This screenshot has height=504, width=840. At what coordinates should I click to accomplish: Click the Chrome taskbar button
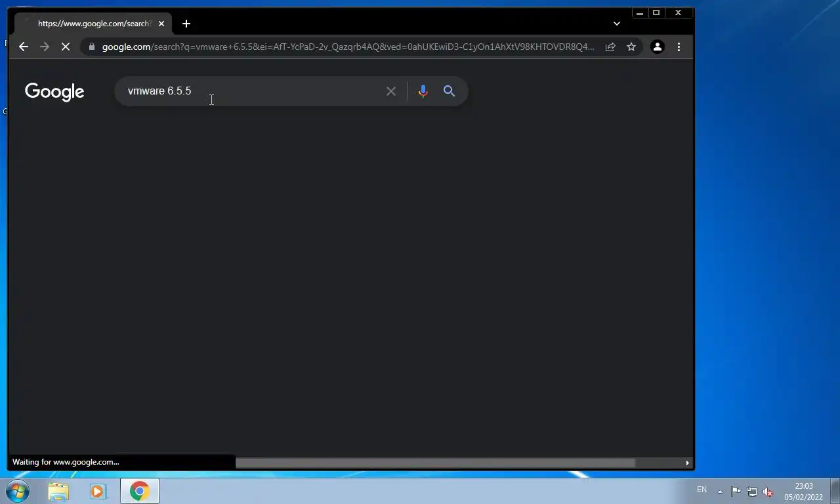pyautogui.click(x=139, y=491)
